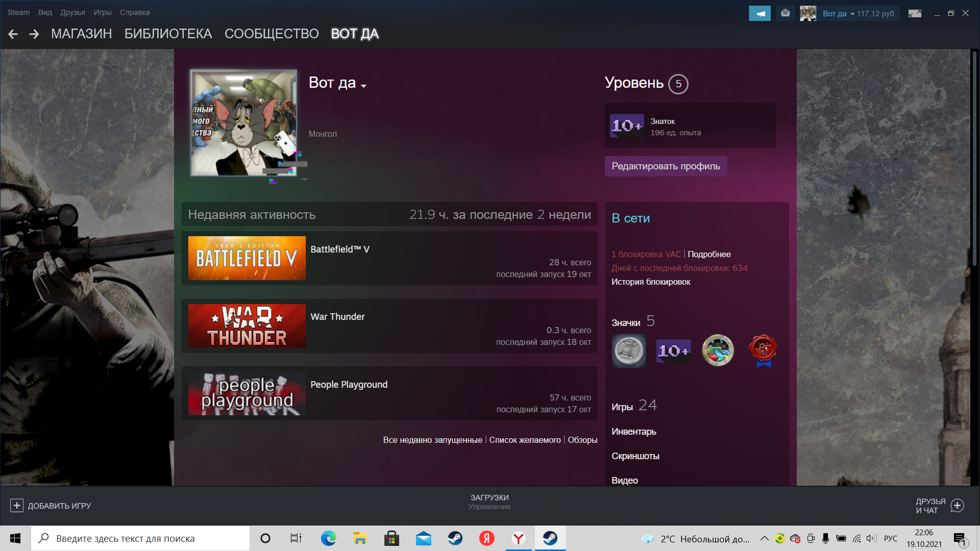Open Скриншоты link
Image resolution: width=980 pixels, height=551 pixels.
coord(635,456)
